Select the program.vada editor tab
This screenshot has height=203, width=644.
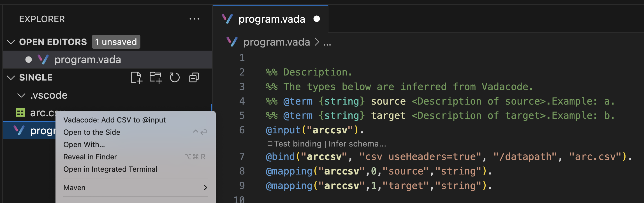pyautogui.click(x=270, y=19)
